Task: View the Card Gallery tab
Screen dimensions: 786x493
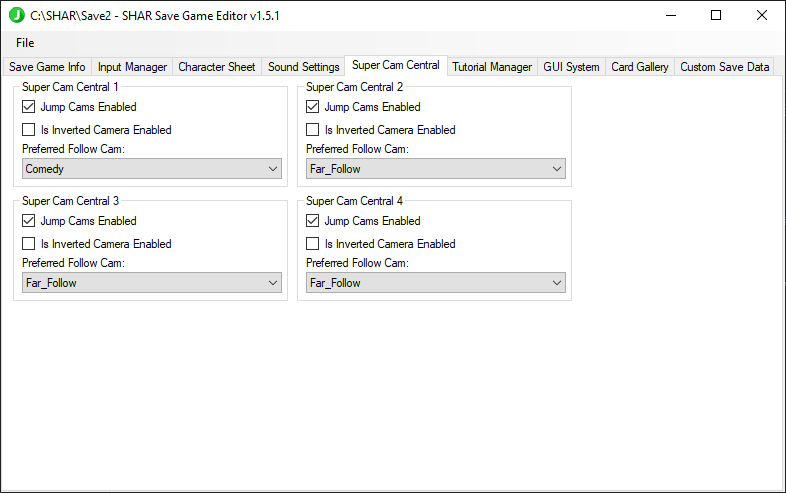Action: 639,67
